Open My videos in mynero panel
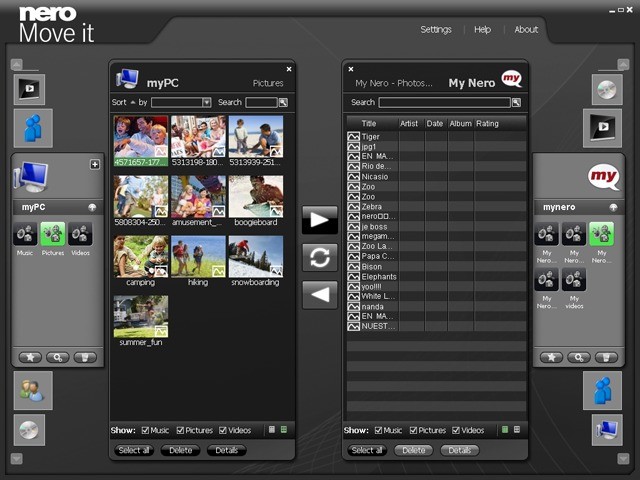 (x=574, y=280)
